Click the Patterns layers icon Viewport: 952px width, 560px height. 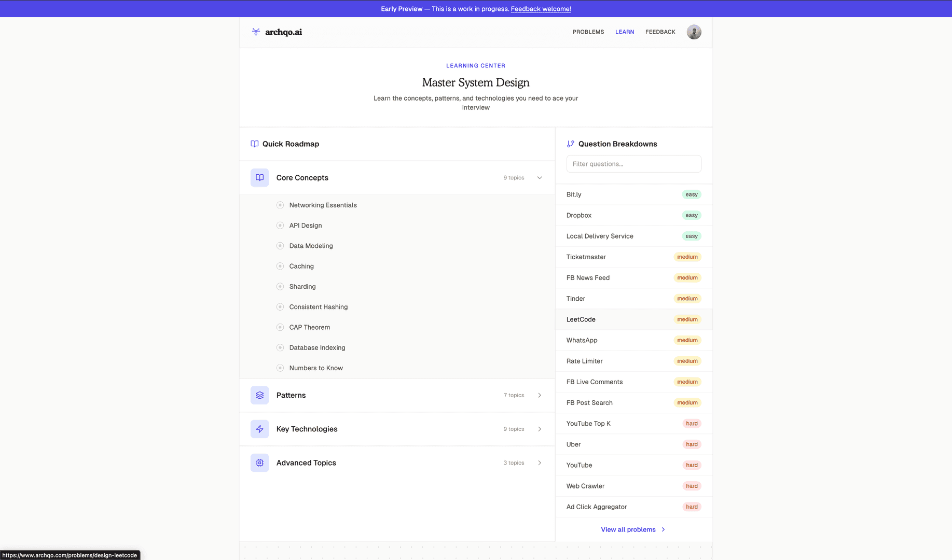pyautogui.click(x=259, y=395)
